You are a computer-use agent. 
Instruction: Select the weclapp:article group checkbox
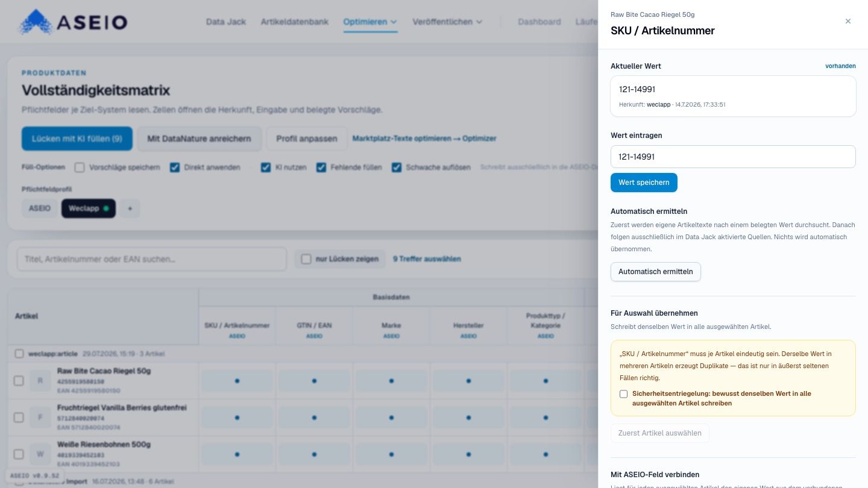coord(19,354)
